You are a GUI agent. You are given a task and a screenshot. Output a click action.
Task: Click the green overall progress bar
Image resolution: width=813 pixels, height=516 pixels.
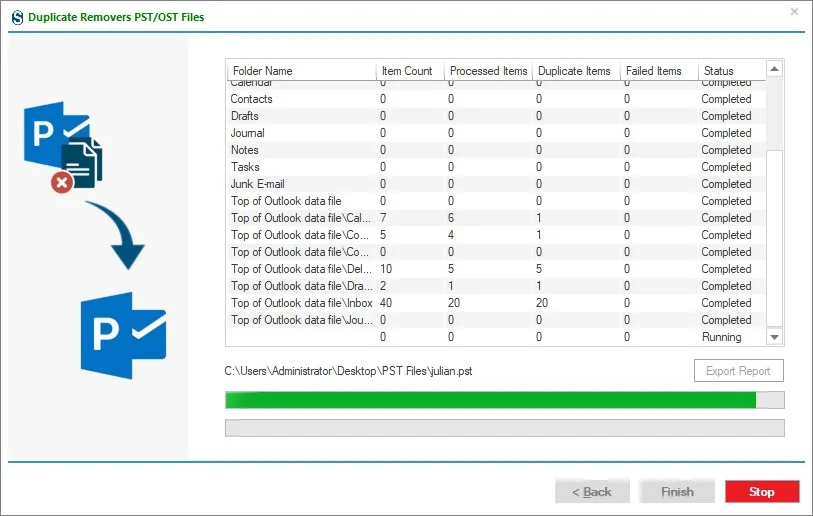[504, 400]
